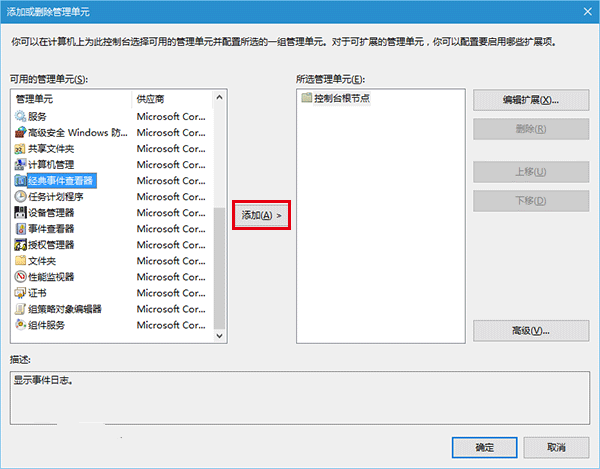Select 经典事件查看器 highlighted entry
Screen dimensions: 600x469
[x=61, y=181]
